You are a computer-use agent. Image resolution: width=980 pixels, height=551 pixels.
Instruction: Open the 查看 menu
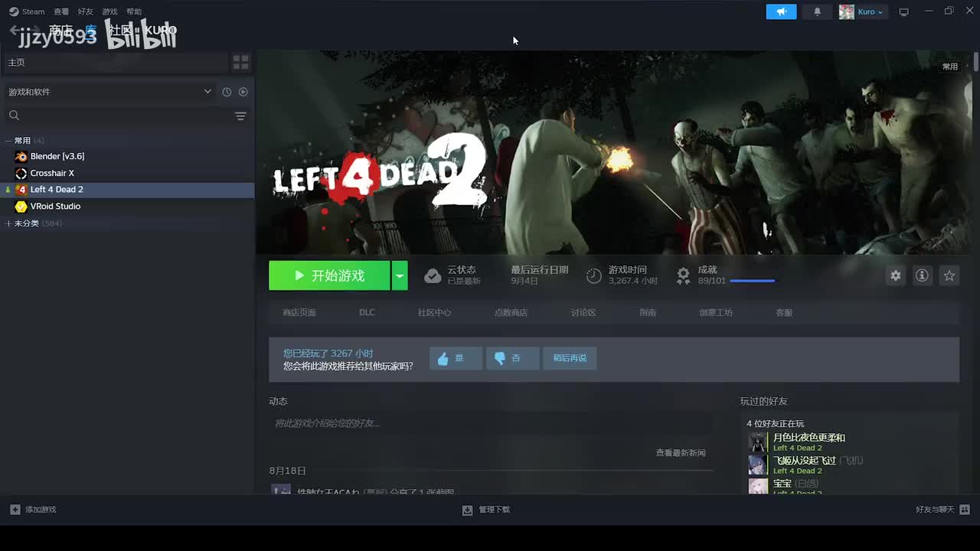point(61,11)
